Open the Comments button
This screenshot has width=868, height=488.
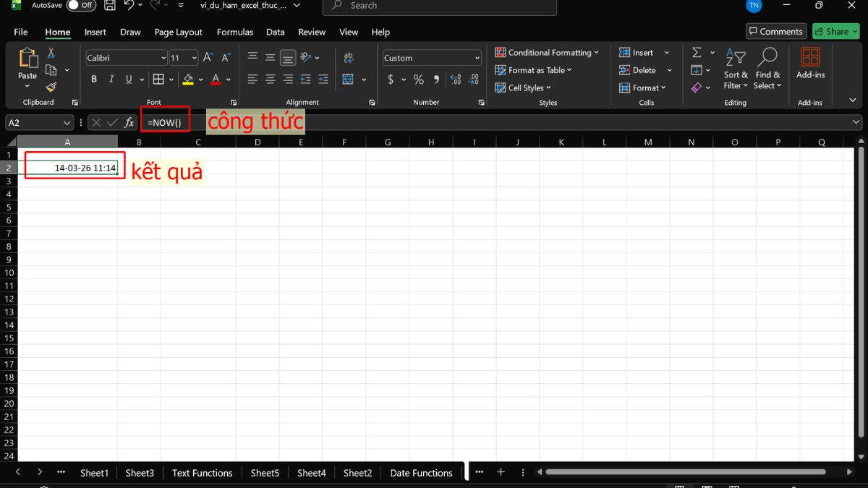776,31
